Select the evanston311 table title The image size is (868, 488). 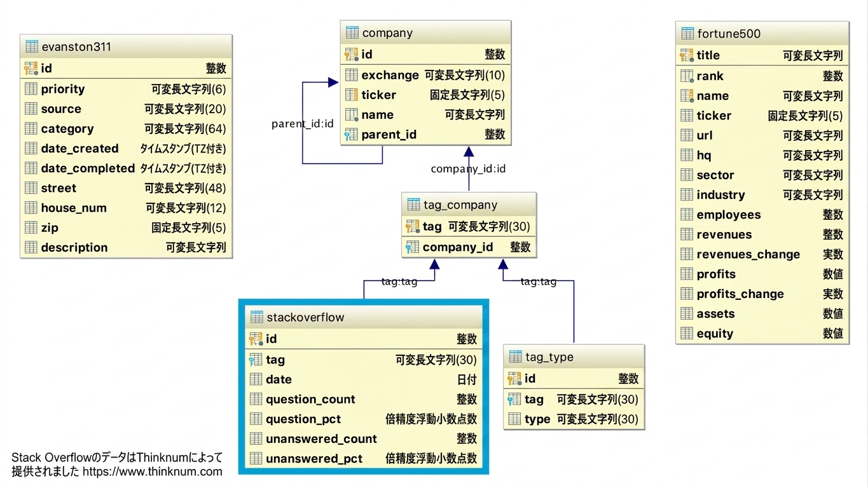tap(76, 47)
